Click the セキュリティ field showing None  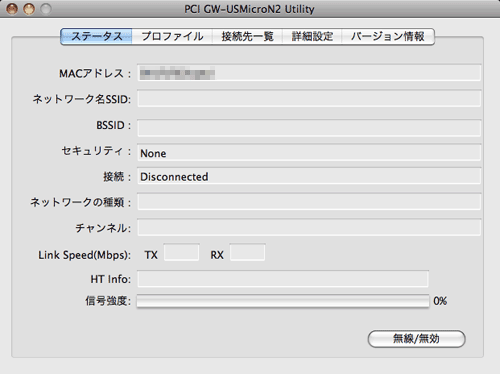click(309, 153)
